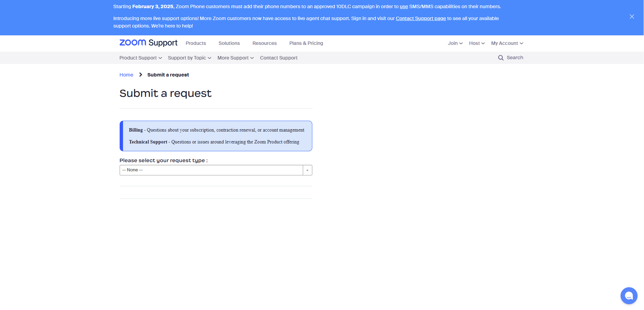Expand the Product Support menu
Image resolution: width=644 pixels, height=310 pixels.
(x=140, y=58)
